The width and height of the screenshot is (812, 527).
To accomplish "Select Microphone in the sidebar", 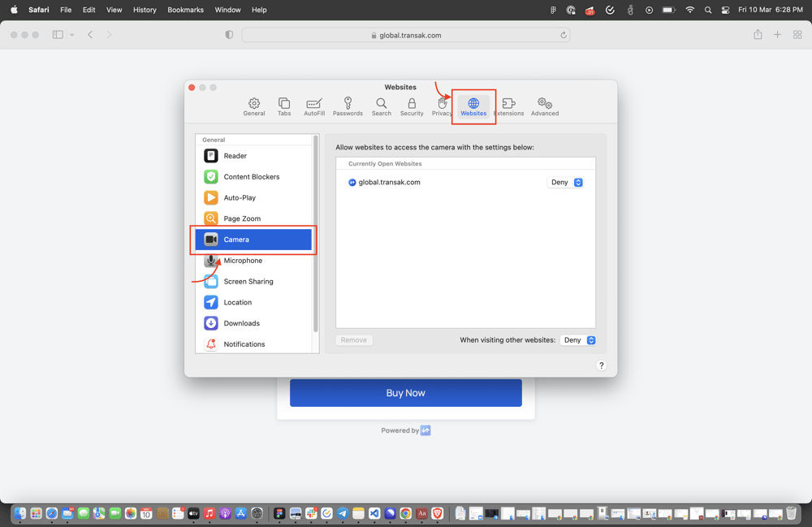I will point(243,261).
